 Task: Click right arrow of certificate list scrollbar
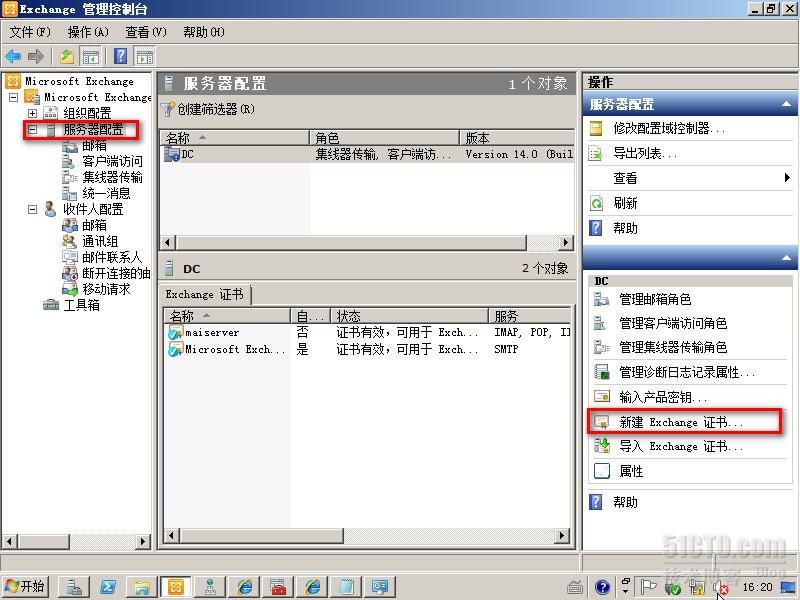[x=562, y=536]
